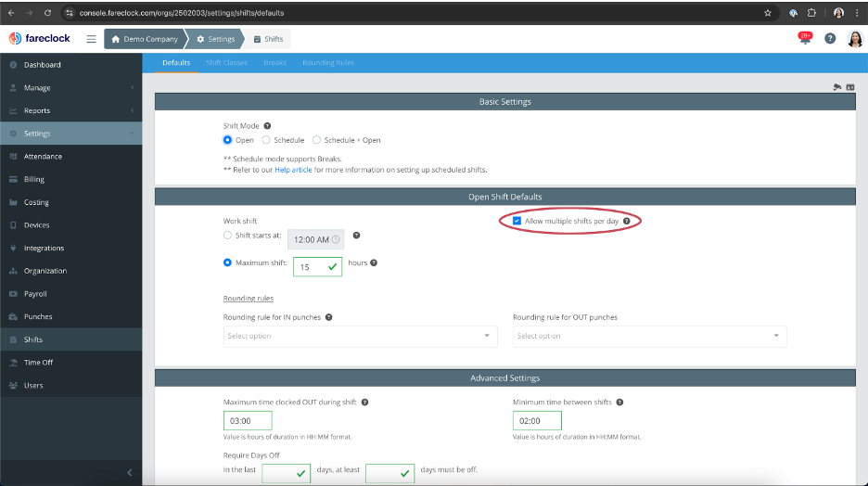Click the Shift Mode help icon
The height and width of the screenshot is (486, 868).
(267, 126)
